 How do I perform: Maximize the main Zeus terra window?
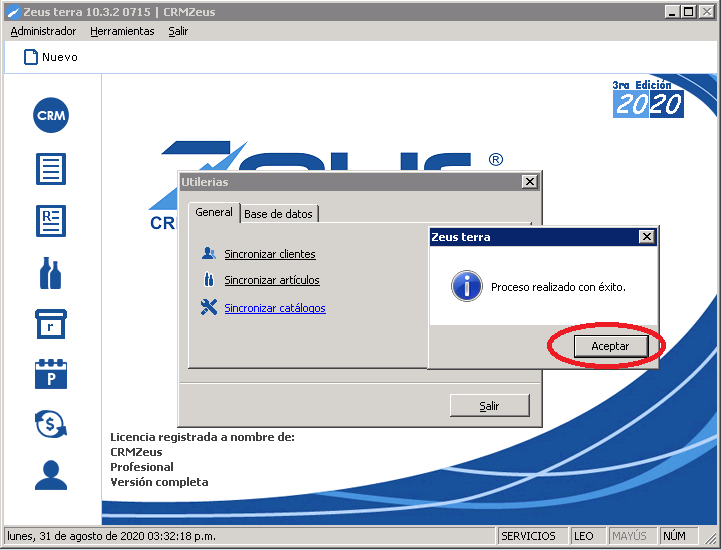tap(688, 12)
